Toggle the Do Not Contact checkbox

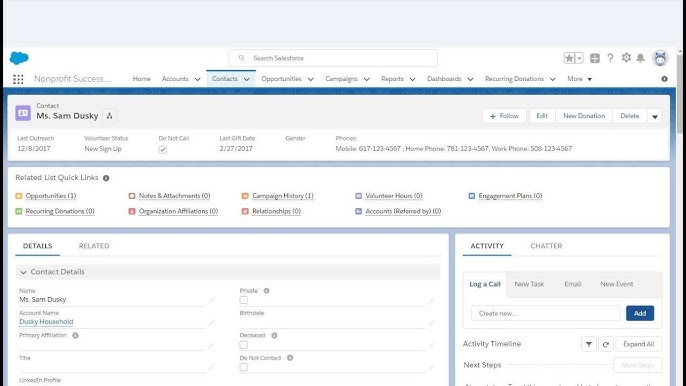click(x=244, y=367)
